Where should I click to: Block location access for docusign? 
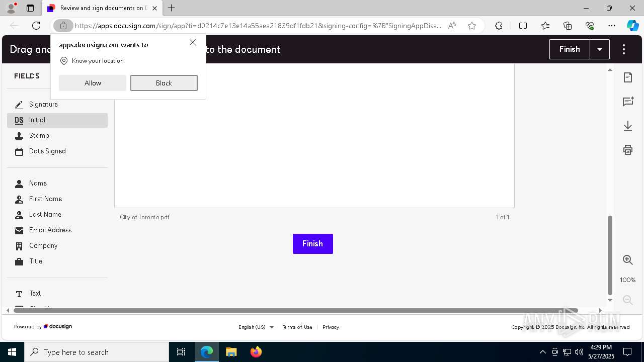[x=164, y=83]
